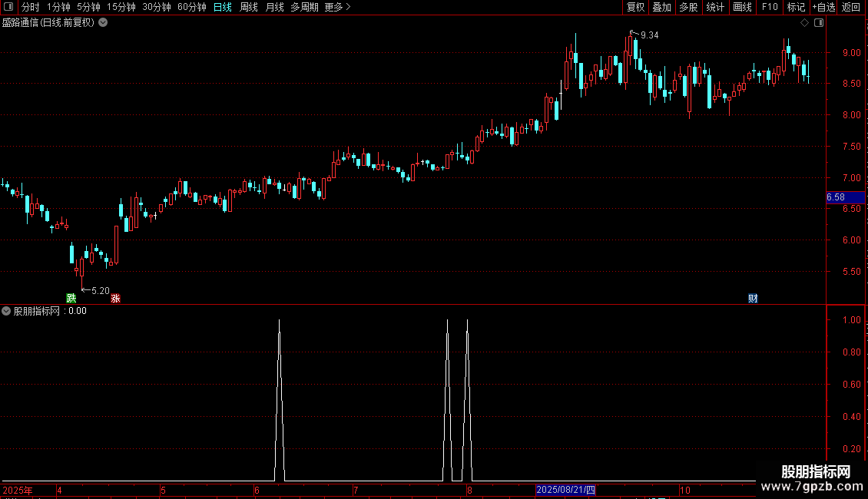Switch to 月线 monthly chart
This screenshot has height=499, width=868.
tap(274, 7)
